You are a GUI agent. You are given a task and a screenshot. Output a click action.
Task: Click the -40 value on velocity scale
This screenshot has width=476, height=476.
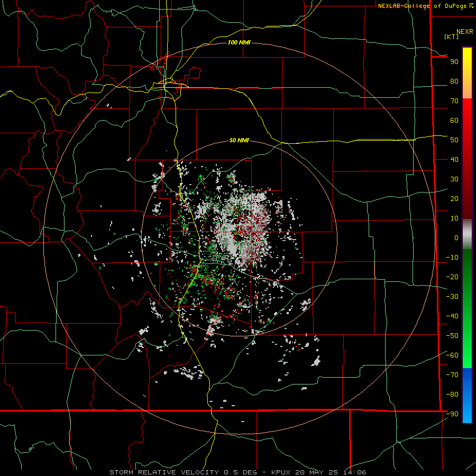[452, 316]
